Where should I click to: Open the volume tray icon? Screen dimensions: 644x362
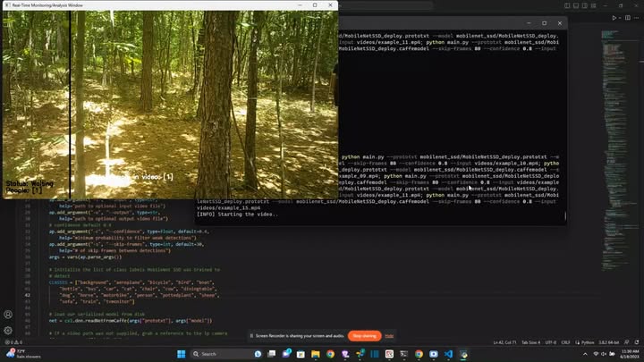604,354
